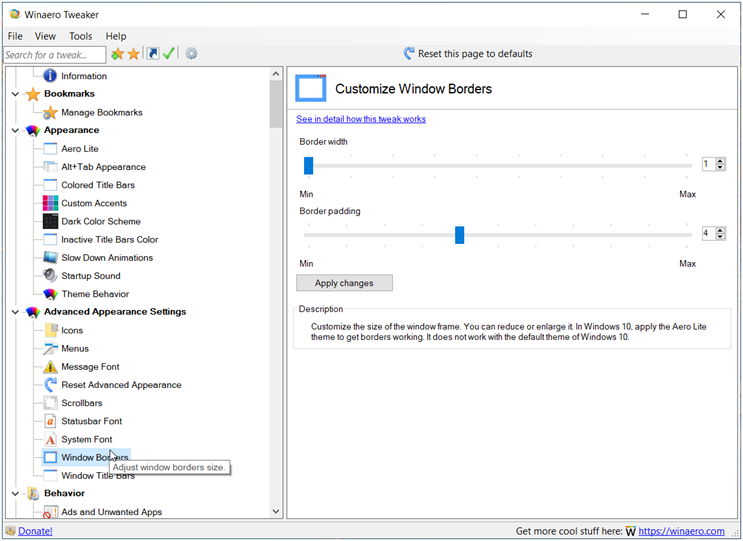Increase border width with spinner up arrow
The image size is (743, 541).
[x=720, y=161]
